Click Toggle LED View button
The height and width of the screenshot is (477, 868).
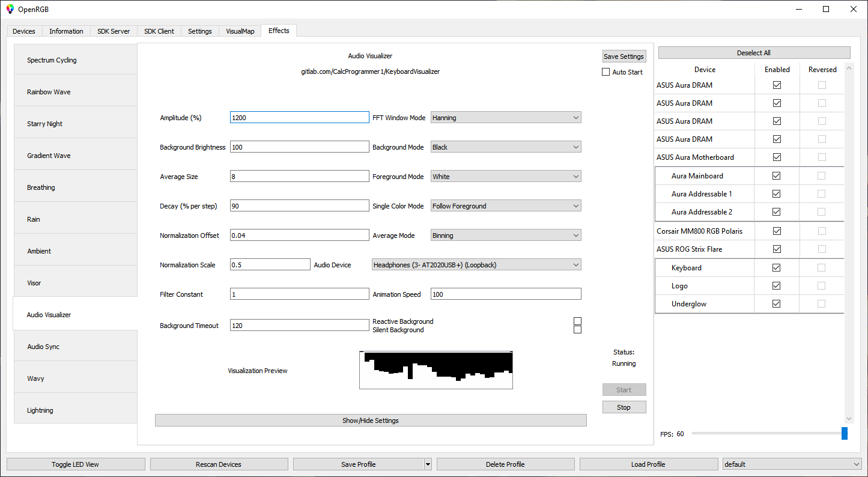point(76,464)
